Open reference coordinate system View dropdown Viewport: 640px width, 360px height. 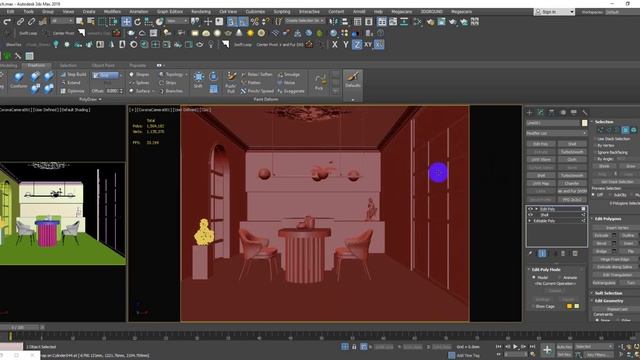click(176, 21)
